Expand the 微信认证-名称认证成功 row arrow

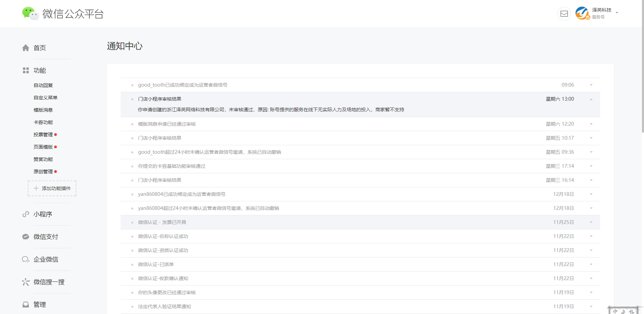(x=591, y=236)
